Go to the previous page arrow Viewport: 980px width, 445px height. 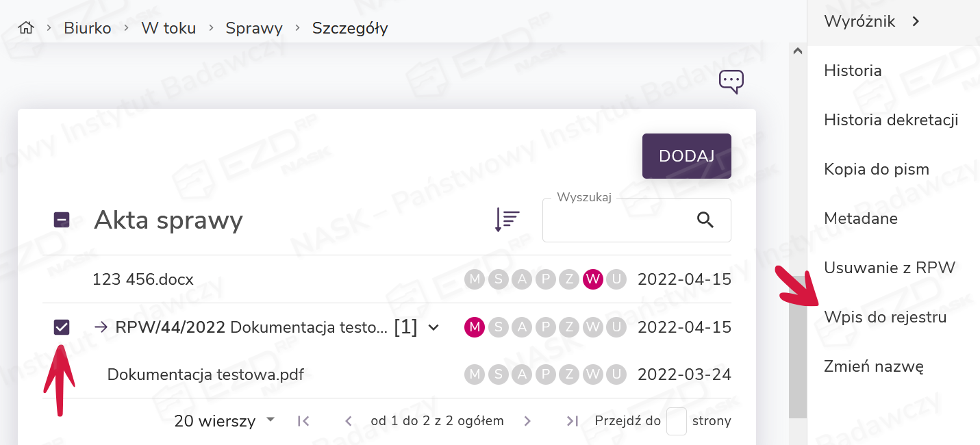coord(349,421)
